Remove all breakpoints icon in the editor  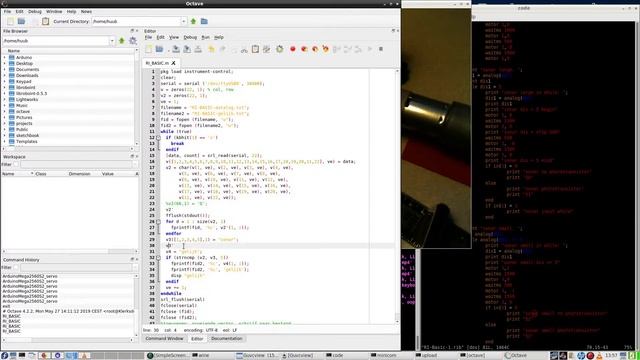[326, 49]
